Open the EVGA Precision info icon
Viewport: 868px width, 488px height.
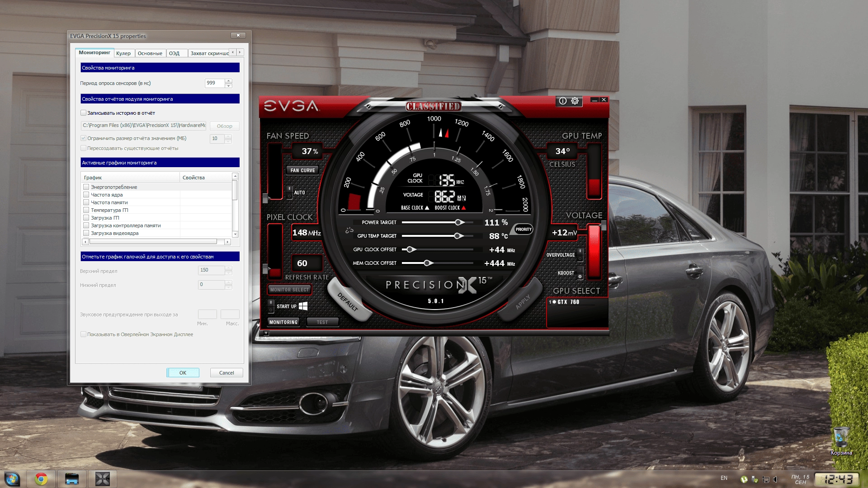562,101
